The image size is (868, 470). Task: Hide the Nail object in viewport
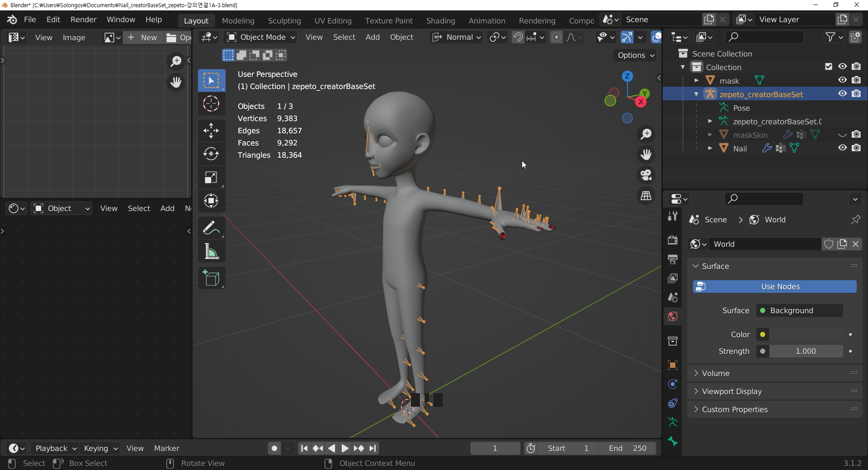pyautogui.click(x=842, y=148)
